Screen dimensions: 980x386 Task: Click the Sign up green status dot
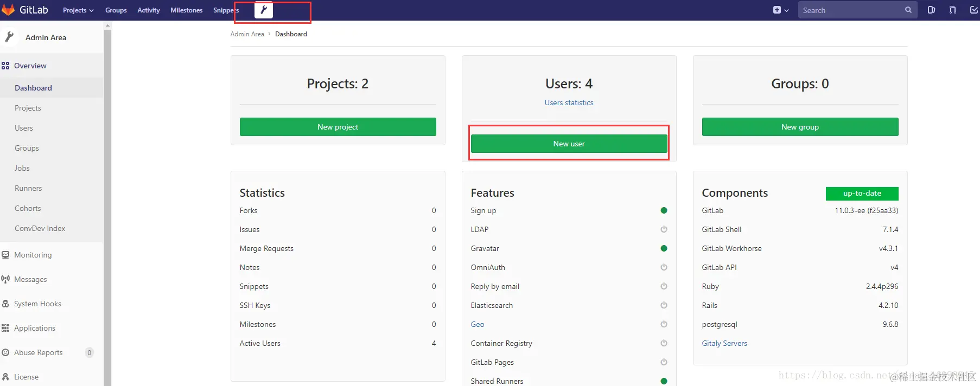[664, 210]
